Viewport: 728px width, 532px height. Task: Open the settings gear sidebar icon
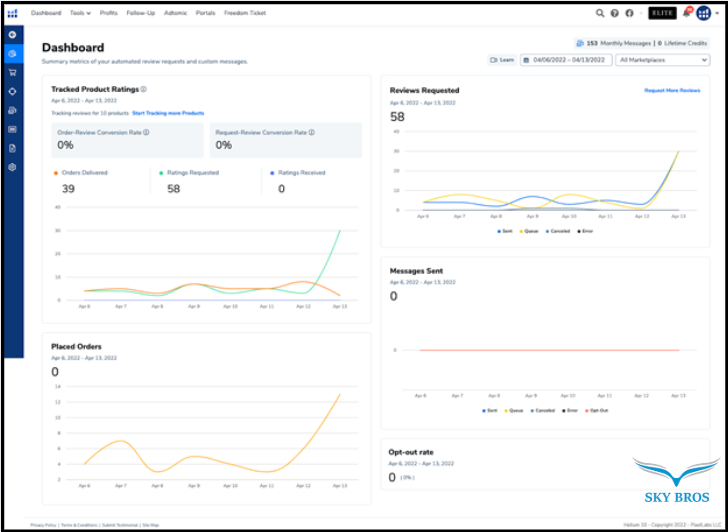(x=12, y=167)
